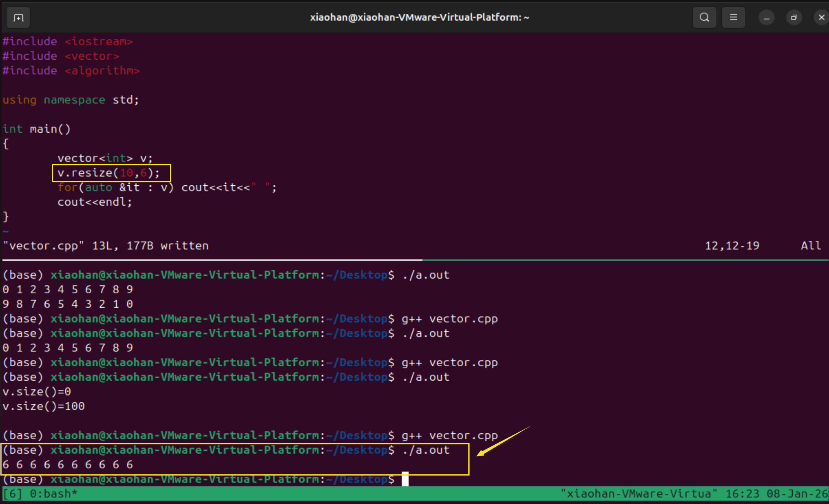Screen dimensions: 829x504
Task: Open the hamburger menu
Action: (x=733, y=18)
